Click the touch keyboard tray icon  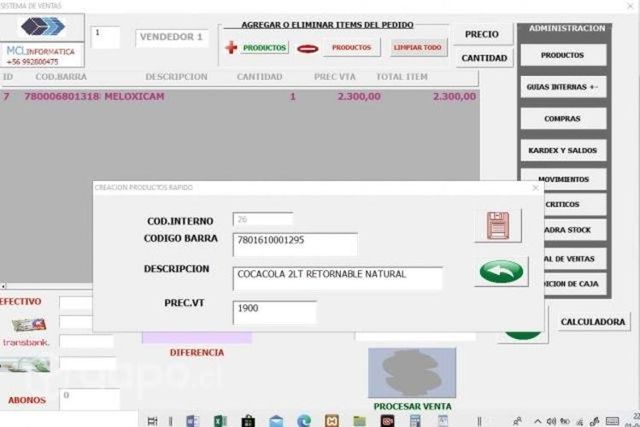[612, 421]
